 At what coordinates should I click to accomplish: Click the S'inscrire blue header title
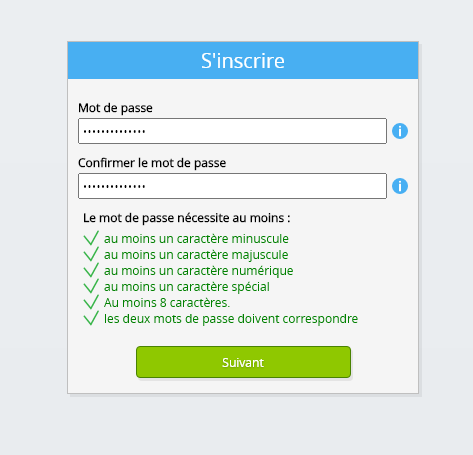(243, 61)
